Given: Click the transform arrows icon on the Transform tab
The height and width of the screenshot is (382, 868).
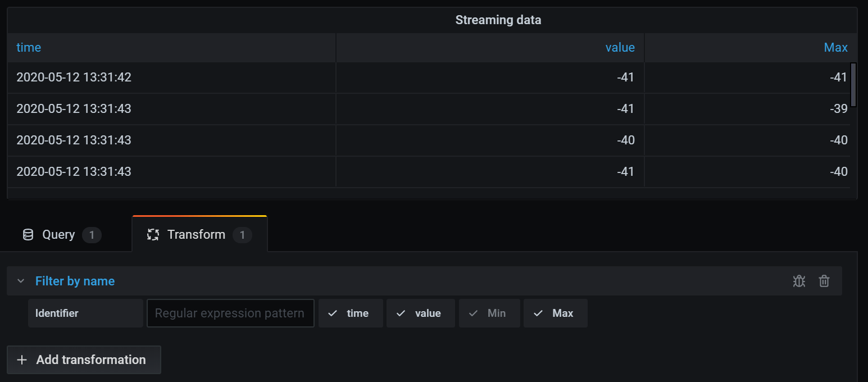Looking at the screenshot, I should (153, 234).
